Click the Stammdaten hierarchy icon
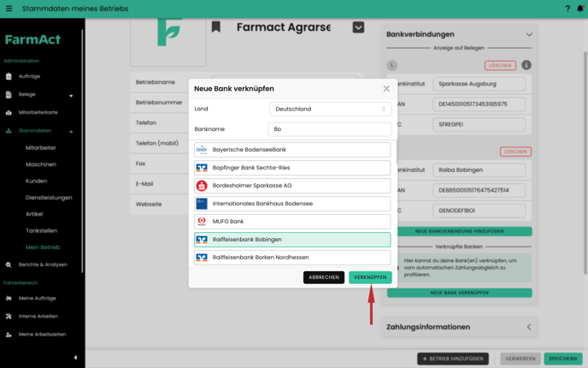Image resolution: width=588 pixels, height=368 pixels. coord(9,131)
